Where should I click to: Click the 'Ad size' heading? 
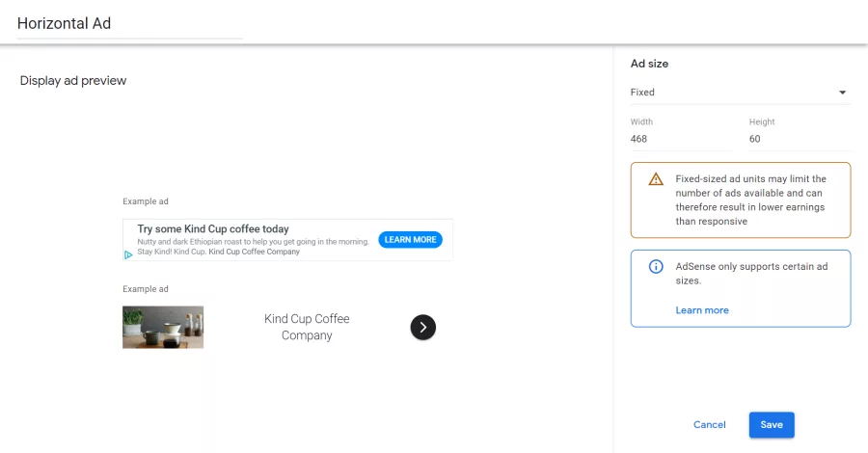click(x=649, y=64)
